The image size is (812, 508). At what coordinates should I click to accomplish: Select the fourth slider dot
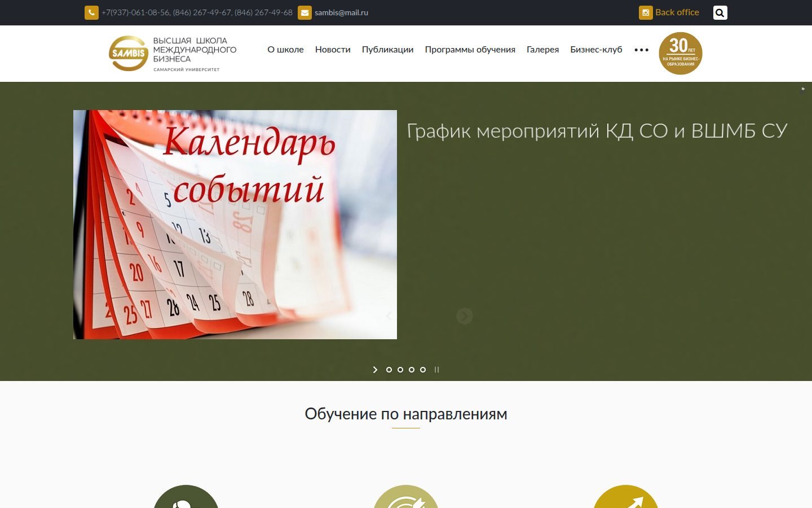412,370
